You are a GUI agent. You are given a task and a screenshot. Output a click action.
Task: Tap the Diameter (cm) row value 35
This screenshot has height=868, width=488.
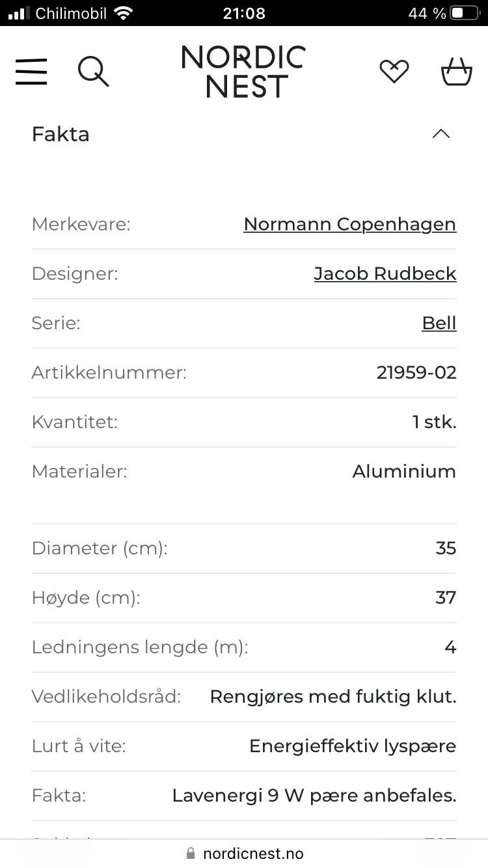(446, 549)
